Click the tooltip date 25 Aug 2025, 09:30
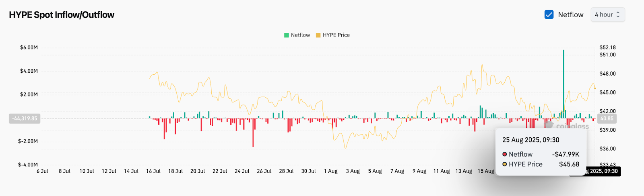This screenshot has width=644, height=196. pyautogui.click(x=530, y=140)
